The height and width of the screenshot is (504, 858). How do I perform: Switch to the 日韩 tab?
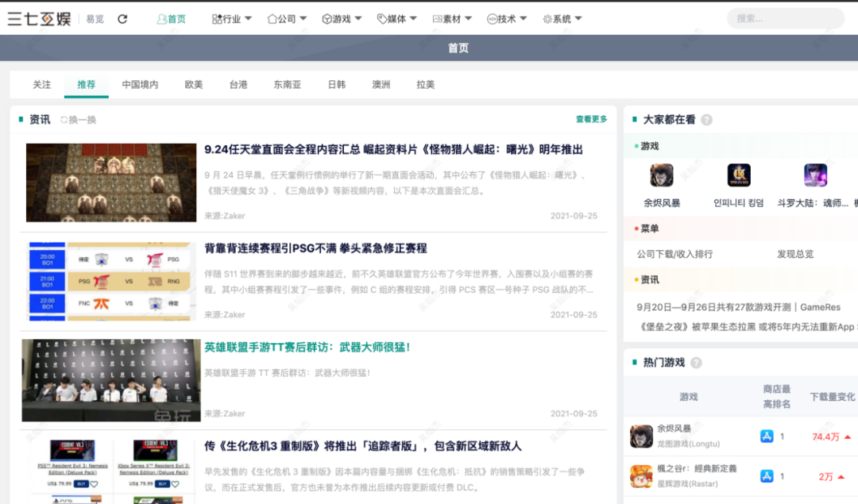pos(337,85)
